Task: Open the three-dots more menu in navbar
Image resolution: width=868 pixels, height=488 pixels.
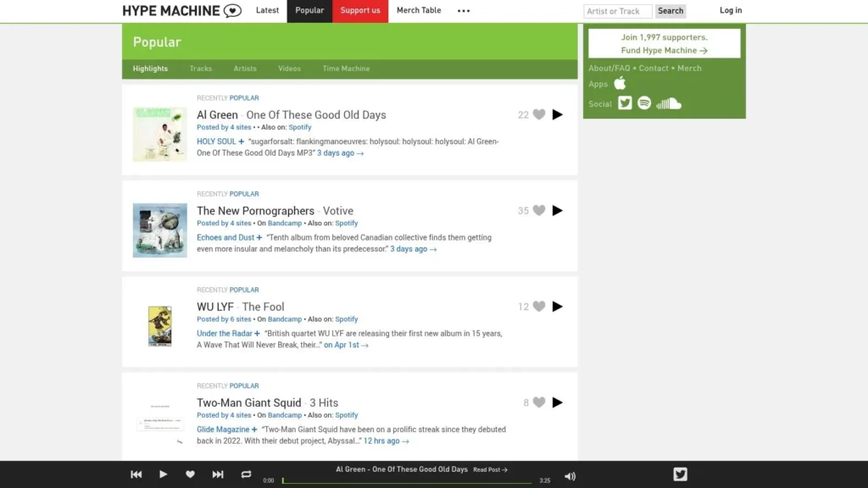Action: (x=464, y=10)
